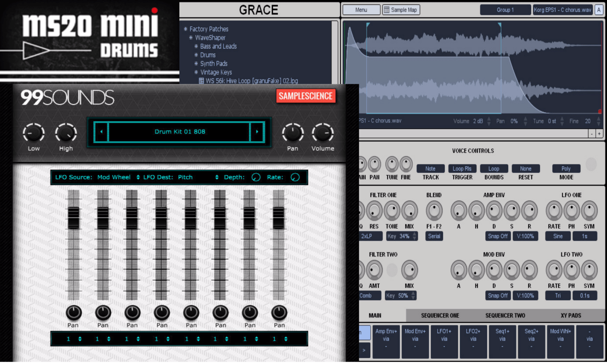Select previous preset arrow beside Drum Kit 01 808
Screen dimensions: 607x364
click(x=101, y=132)
